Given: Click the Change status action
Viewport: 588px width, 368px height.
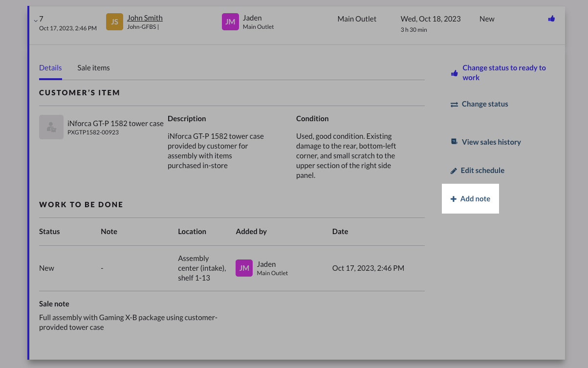Looking at the screenshot, I should coord(484,104).
